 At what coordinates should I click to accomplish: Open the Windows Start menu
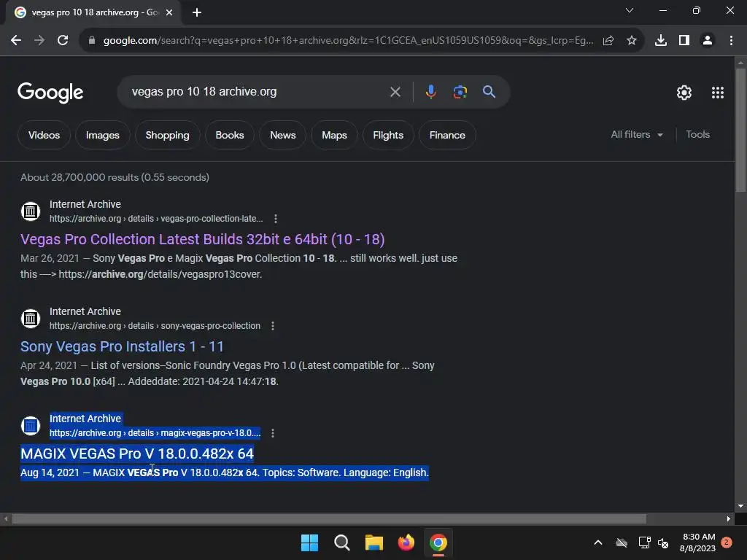pyautogui.click(x=309, y=542)
